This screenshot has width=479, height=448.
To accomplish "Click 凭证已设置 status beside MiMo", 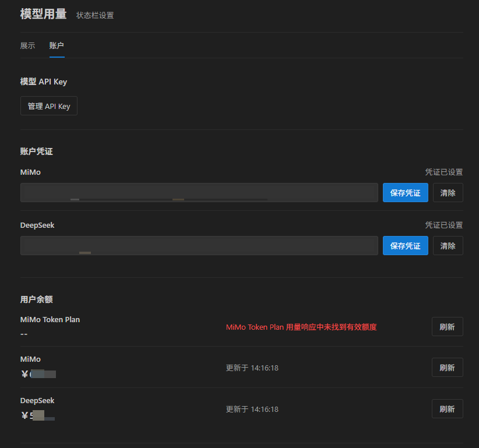I will (444, 172).
